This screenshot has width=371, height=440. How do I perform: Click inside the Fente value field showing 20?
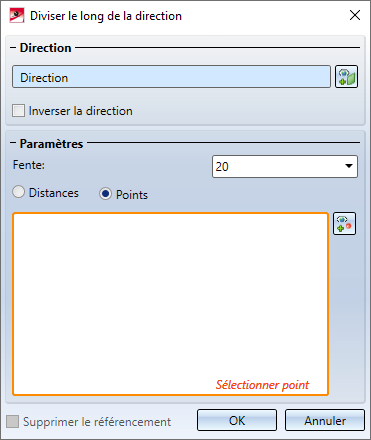(x=277, y=166)
